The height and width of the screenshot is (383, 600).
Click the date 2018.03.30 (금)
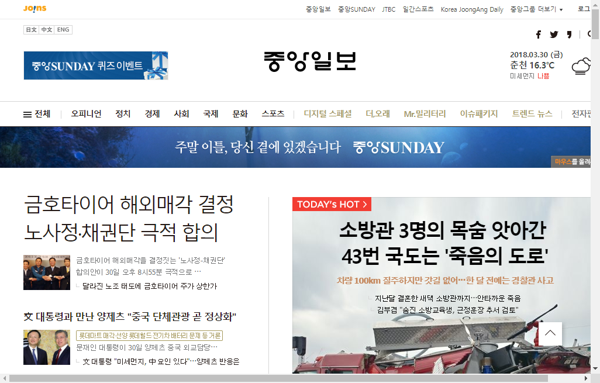point(536,55)
